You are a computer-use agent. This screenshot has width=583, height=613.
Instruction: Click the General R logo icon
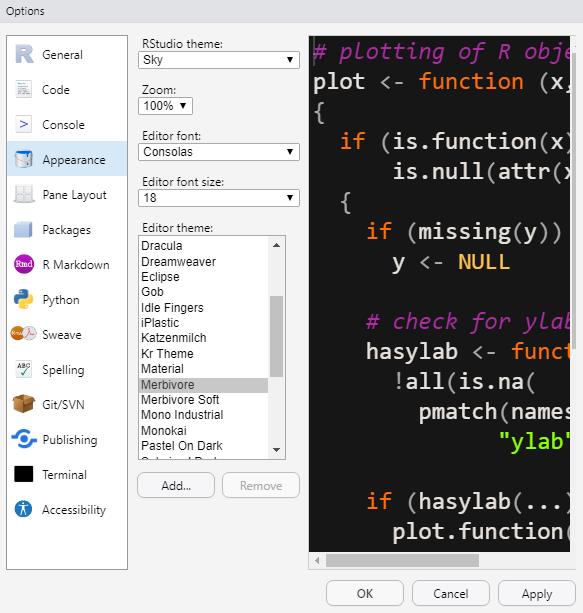coord(24,54)
